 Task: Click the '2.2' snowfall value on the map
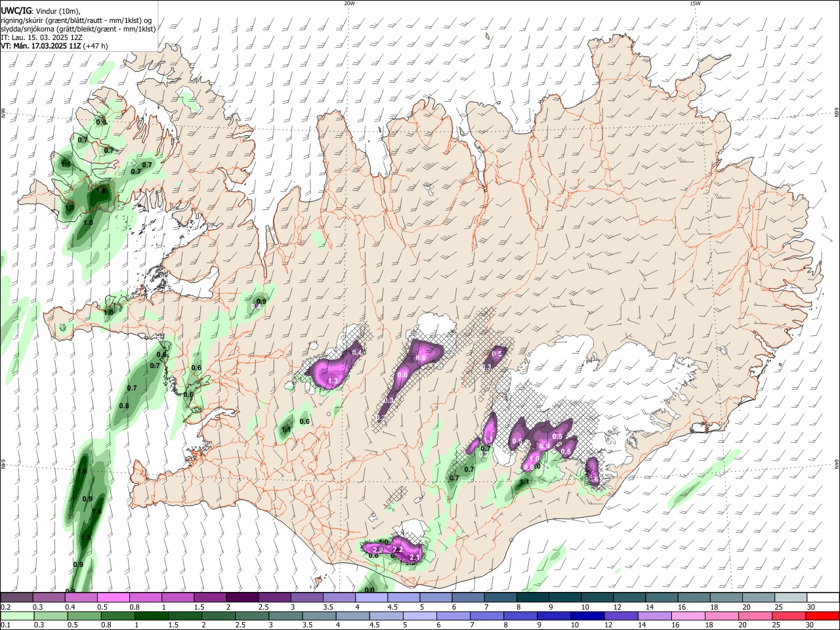click(x=397, y=549)
